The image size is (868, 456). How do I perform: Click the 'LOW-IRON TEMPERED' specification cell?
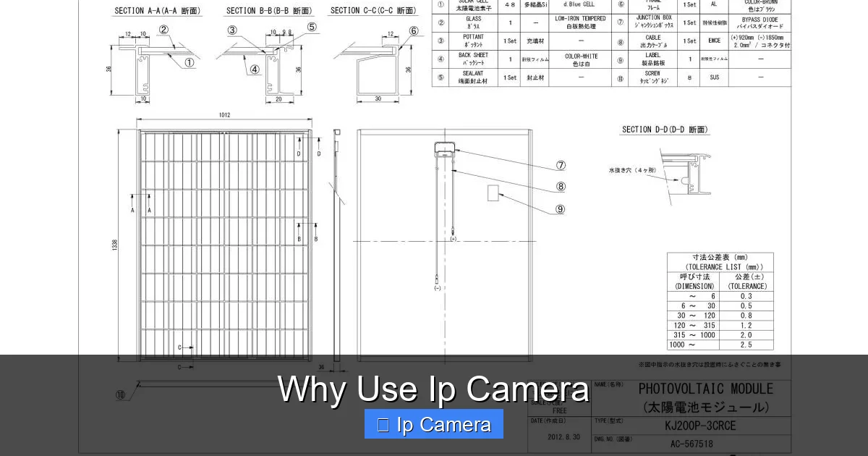tap(580, 22)
